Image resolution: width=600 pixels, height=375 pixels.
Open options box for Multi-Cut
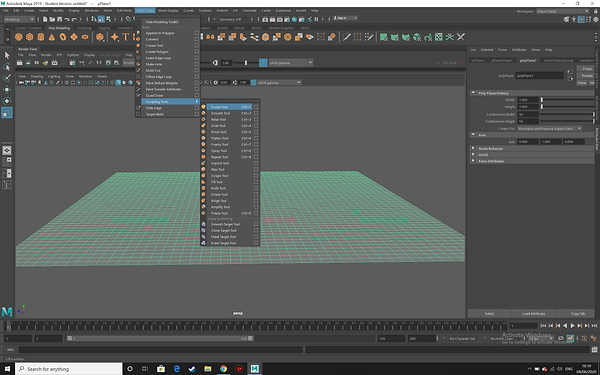(197, 70)
